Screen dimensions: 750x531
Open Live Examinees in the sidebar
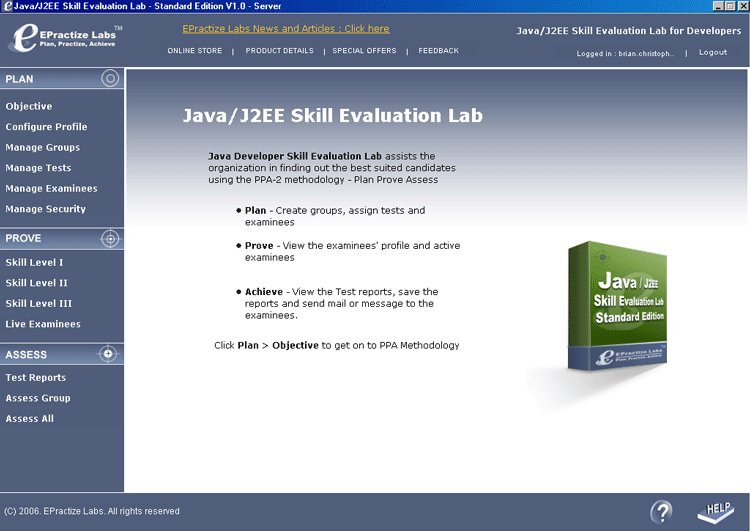tap(43, 324)
